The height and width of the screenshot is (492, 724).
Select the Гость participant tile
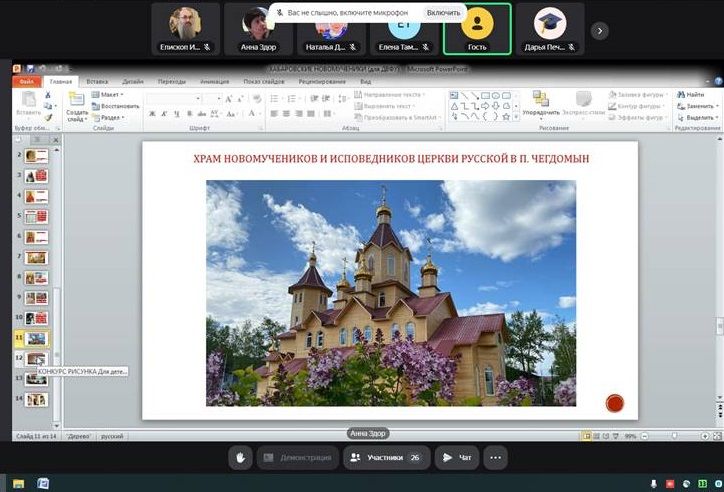tap(477, 29)
